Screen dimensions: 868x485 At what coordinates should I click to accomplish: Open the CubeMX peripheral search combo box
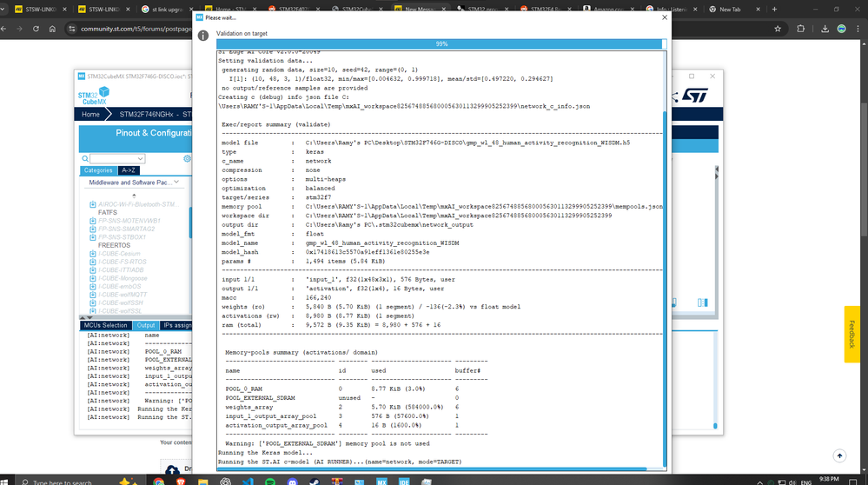(116, 159)
